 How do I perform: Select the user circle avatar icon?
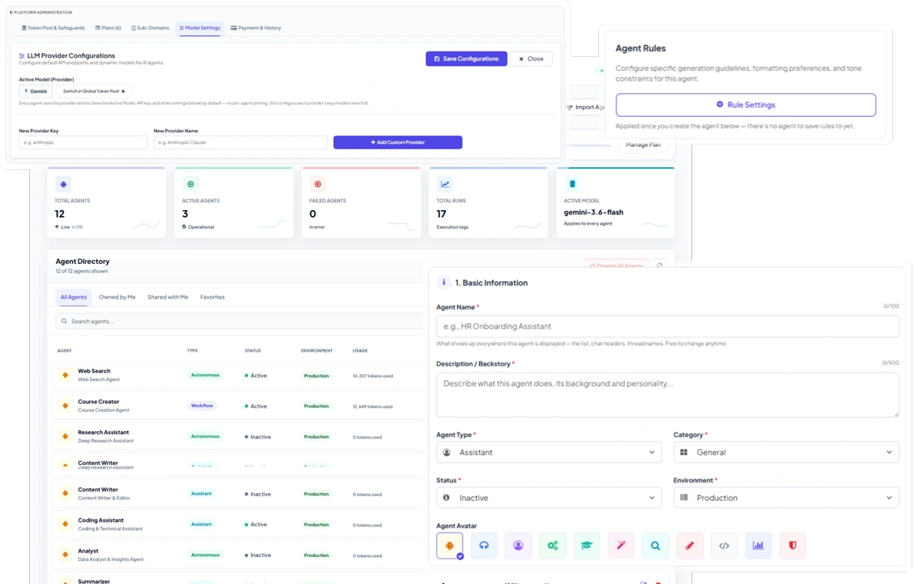coord(518,546)
